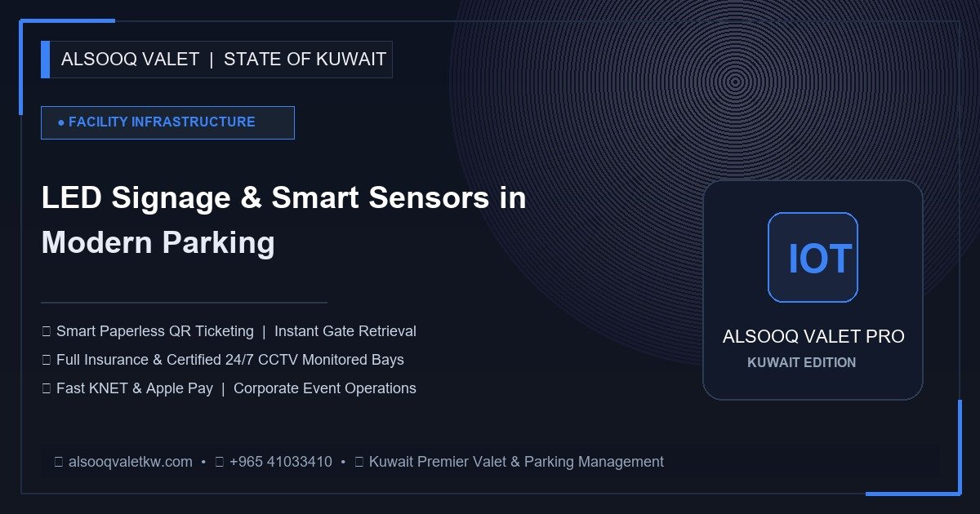Click the phone number +965 41033410
The height and width of the screenshot is (514, 980).
pyautogui.click(x=281, y=462)
